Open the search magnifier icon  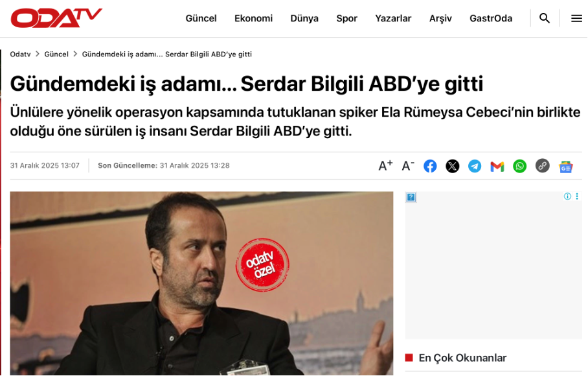point(545,18)
